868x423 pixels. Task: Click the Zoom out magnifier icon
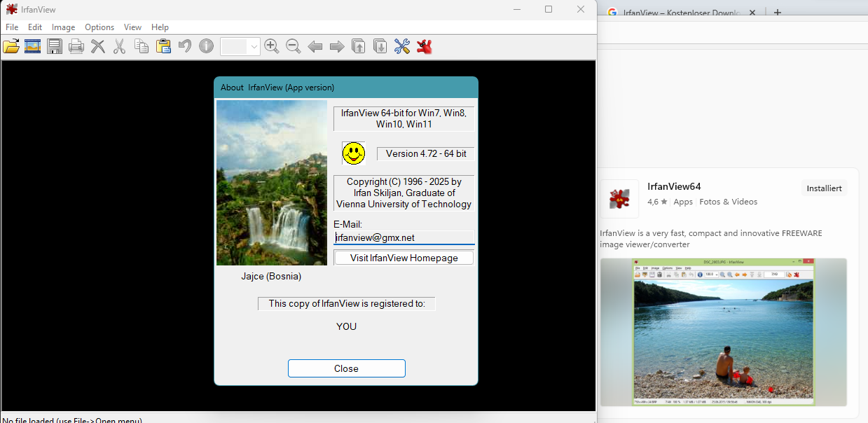294,47
